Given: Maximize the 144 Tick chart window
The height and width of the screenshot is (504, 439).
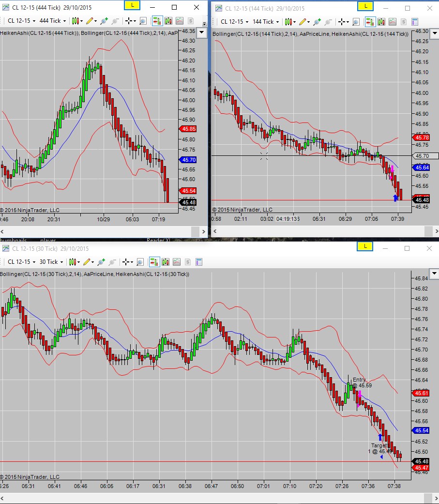Looking at the screenshot, I should 408,8.
